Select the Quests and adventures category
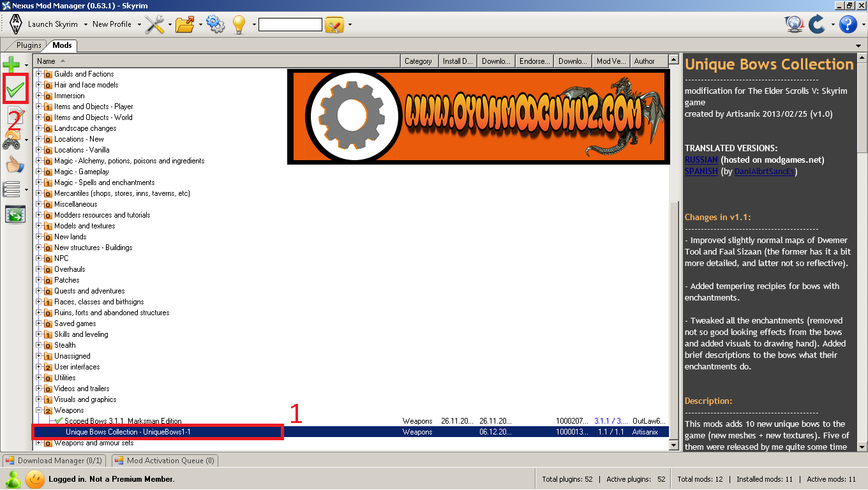Screen dimensions: 868x490 (x=89, y=291)
